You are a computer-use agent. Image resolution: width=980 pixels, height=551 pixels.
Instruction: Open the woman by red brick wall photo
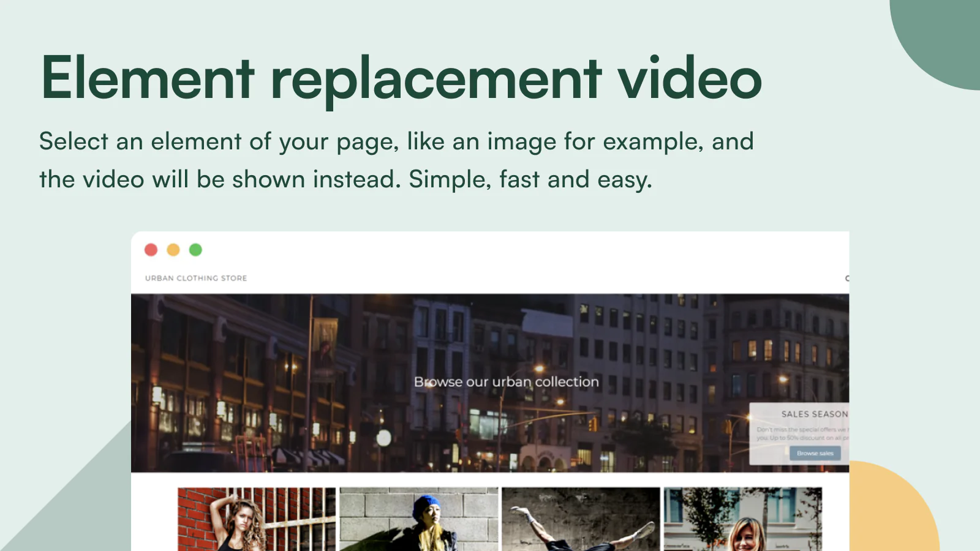pyautogui.click(x=257, y=519)
